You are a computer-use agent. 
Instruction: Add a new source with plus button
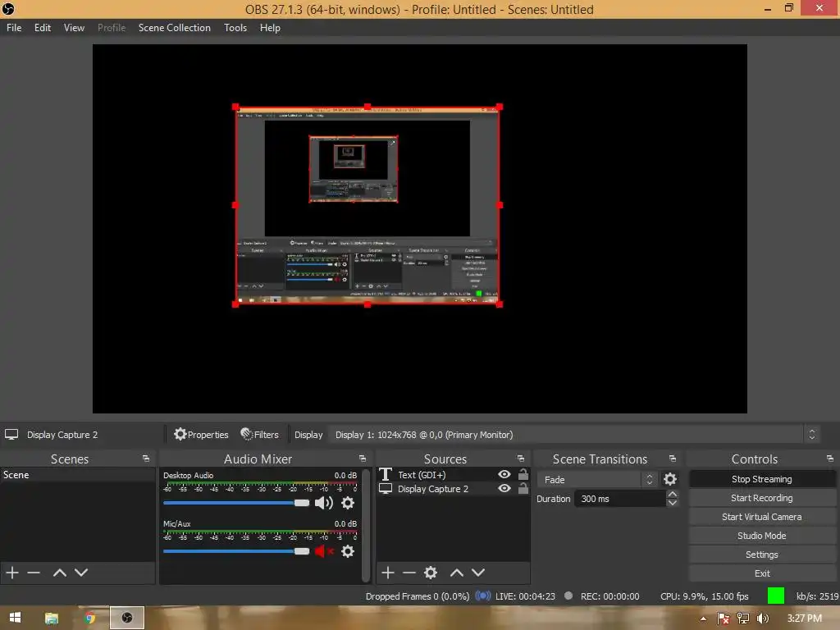(x=388, y=573)
